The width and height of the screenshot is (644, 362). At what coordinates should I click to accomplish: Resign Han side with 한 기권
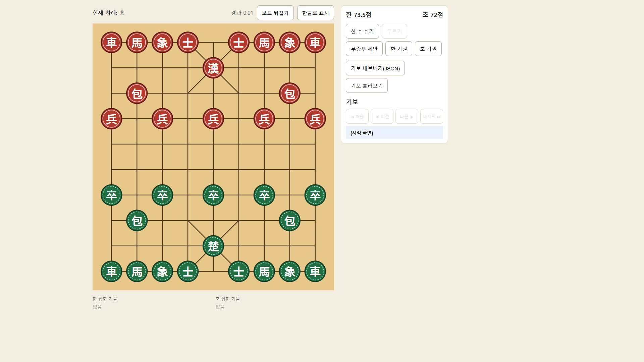coord(399,49)
